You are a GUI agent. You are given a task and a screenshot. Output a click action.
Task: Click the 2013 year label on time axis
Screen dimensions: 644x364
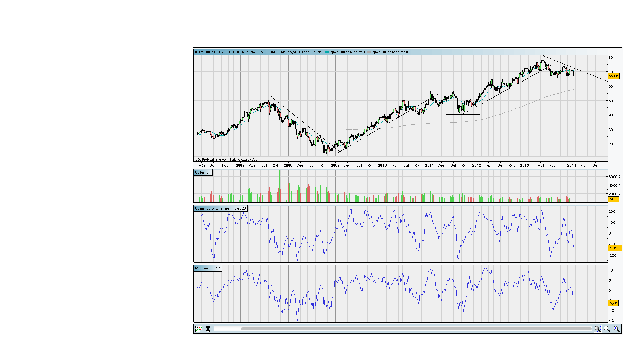(524, 166)
